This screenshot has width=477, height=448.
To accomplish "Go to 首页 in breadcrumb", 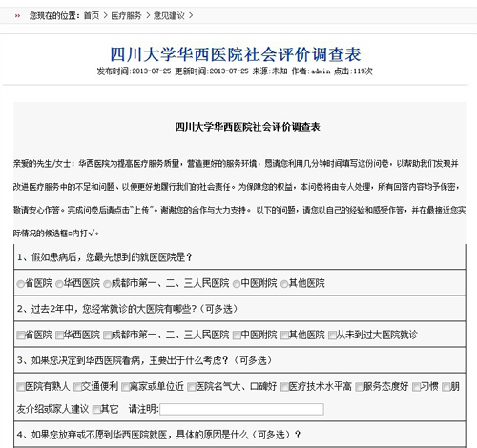I will pos(92,15).
